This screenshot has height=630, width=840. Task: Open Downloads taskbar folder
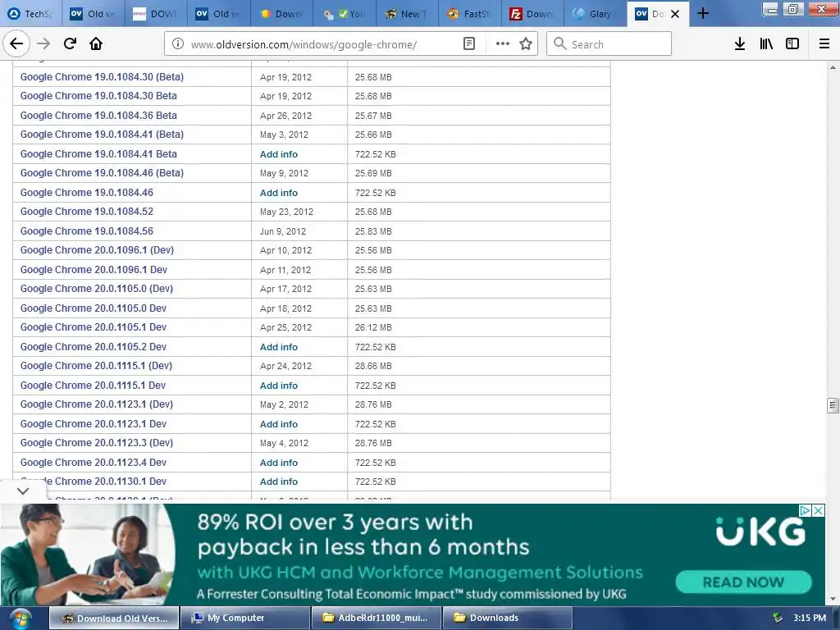(x=507, y=619)
